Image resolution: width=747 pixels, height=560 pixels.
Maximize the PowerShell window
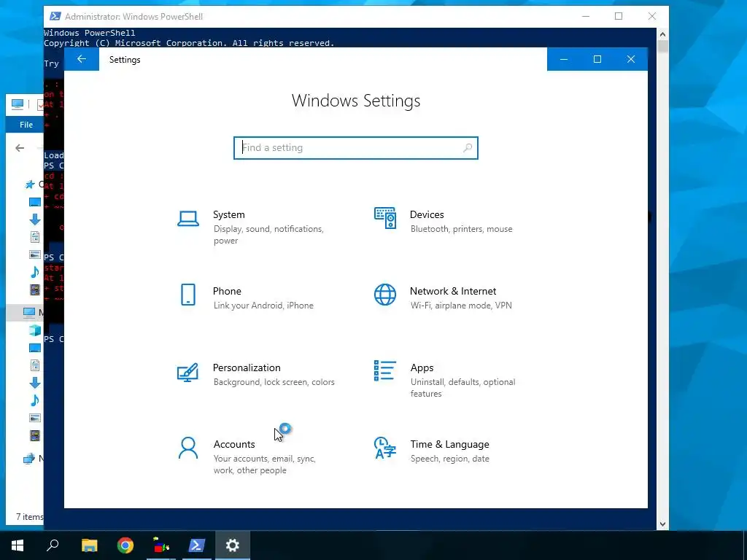619,16
